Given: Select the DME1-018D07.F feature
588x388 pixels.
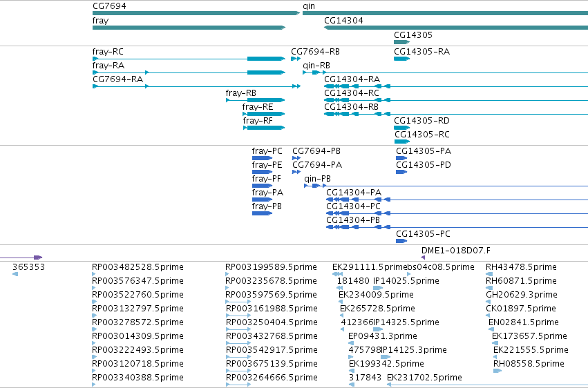Looking at the screenshot, I should click(456, 251).
